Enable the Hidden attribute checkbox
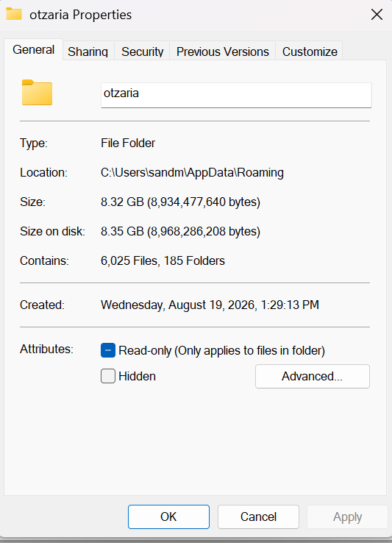 [x=108, y=376]
